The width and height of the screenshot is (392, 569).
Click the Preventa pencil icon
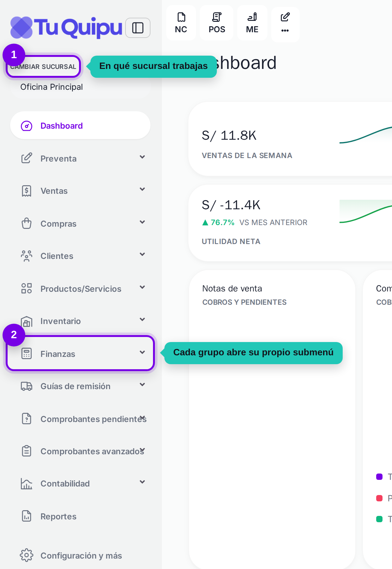coord(27,158)
